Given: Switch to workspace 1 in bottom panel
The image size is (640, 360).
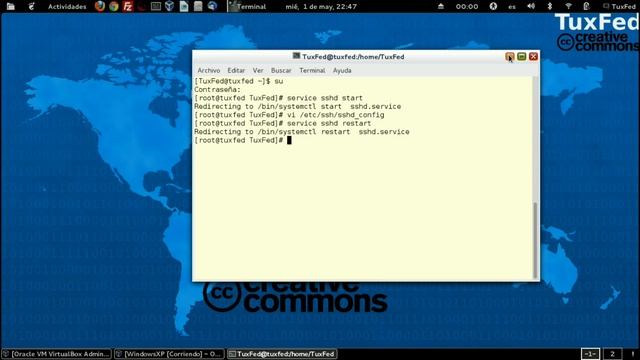Looking at the screenshot, I should point(590,354).
